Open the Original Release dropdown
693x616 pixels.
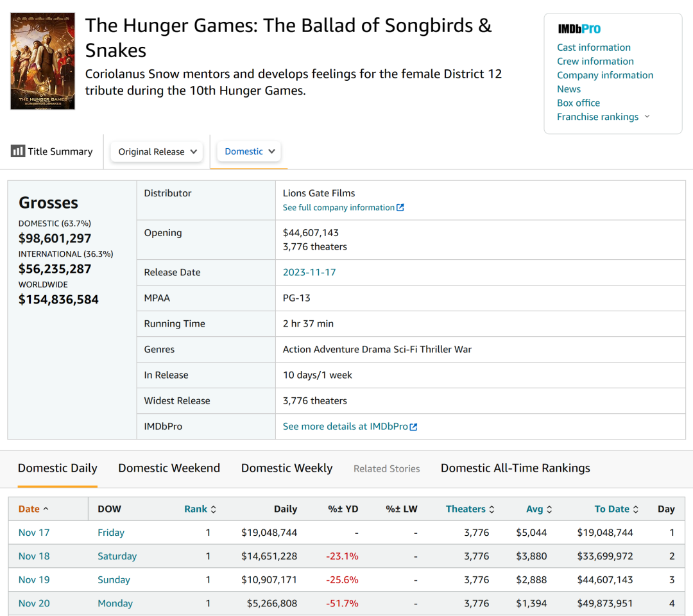tap(157, 152)
